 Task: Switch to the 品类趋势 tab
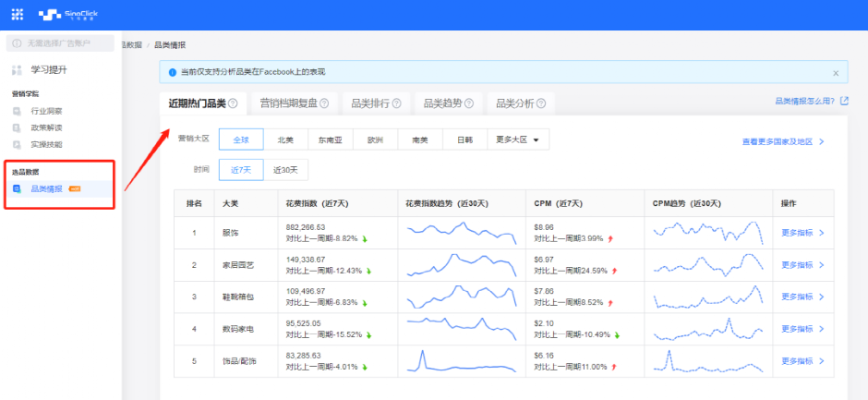tap(449, 103)
